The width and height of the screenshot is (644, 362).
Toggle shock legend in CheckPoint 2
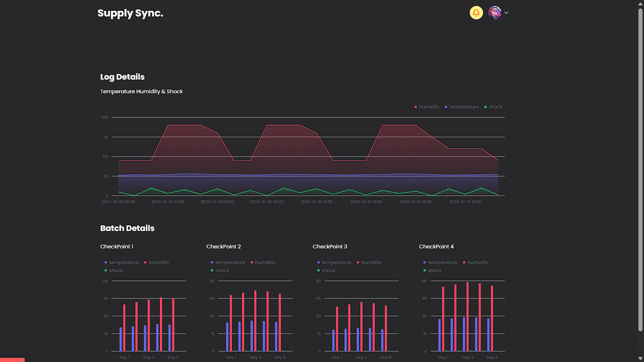click(219, 270)
